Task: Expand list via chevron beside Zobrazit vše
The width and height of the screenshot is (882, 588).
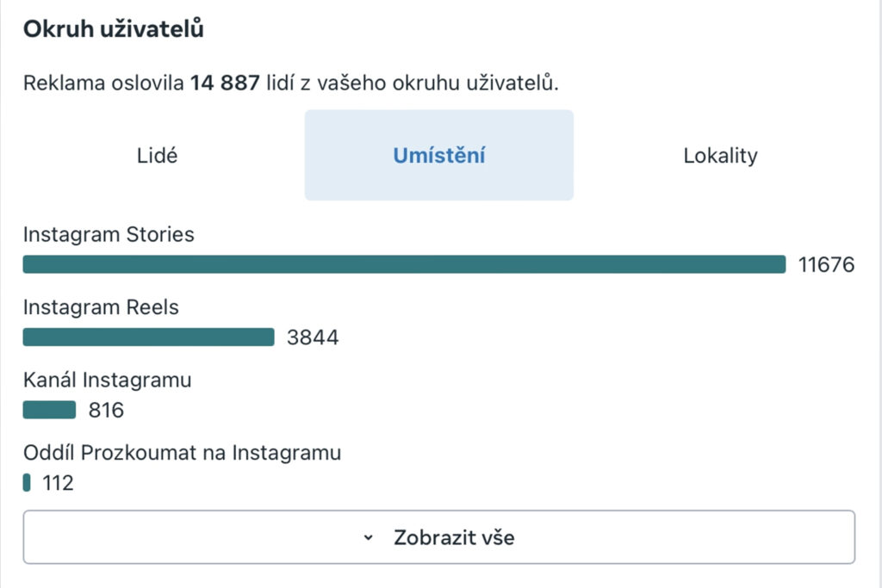Action: tap(369, 538)
